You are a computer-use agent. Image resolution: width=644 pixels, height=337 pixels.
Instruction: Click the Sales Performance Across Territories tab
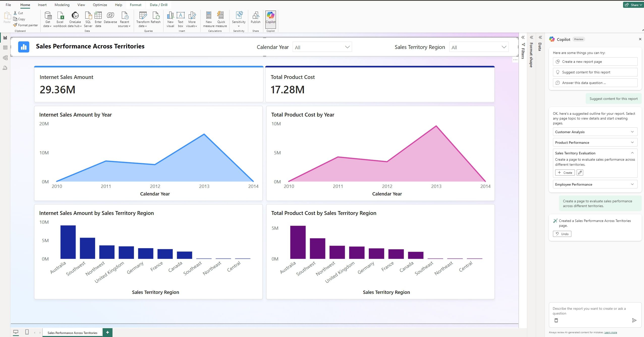(x=73, y=333)
